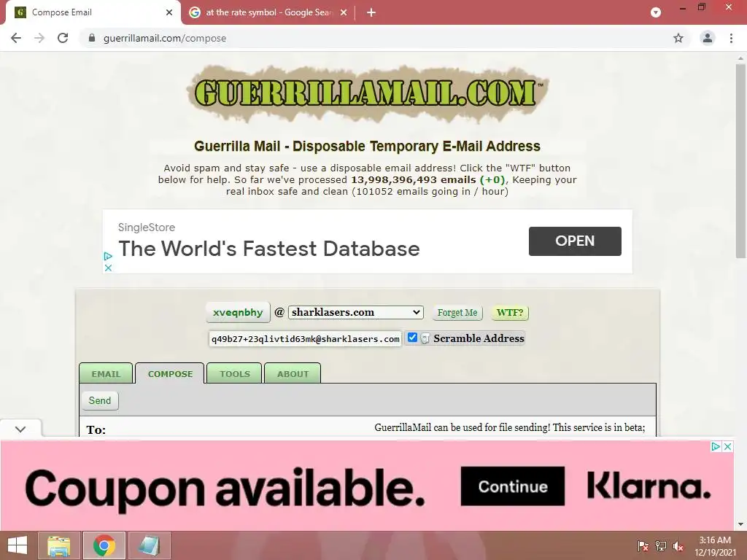Screen dimensions: 747x560
Task: Click the Send button
Action: click(99, 400)
